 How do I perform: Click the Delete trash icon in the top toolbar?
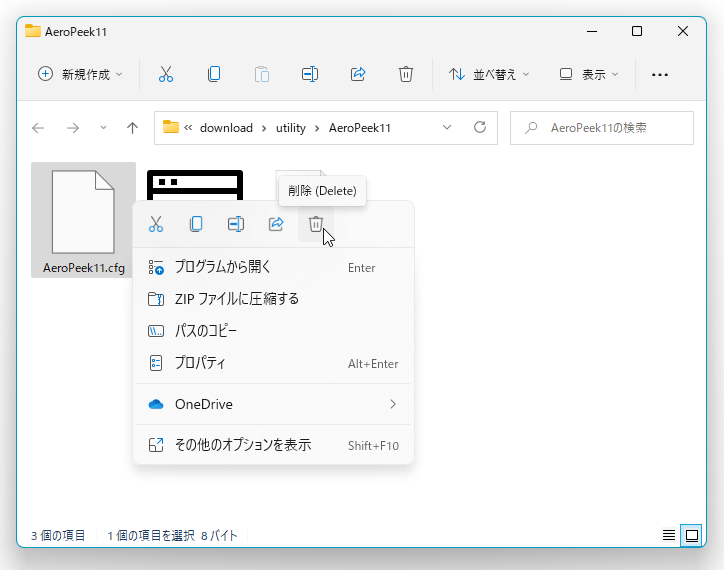click(405, 74)
